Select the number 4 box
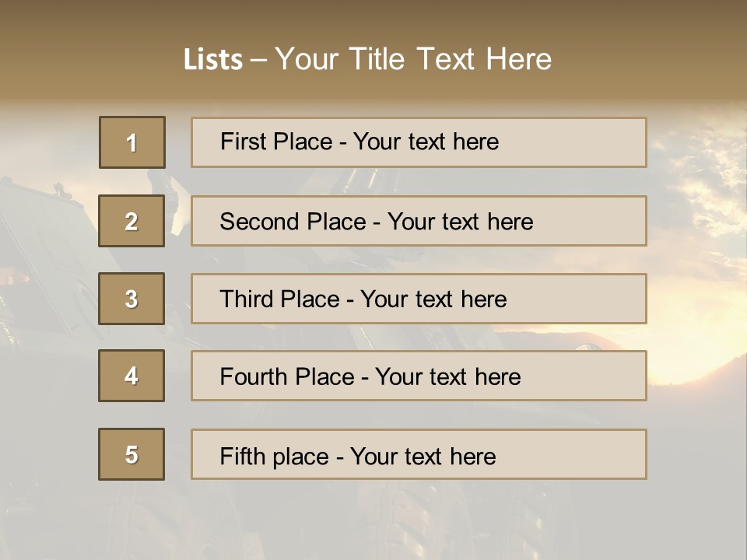The image size is (747, 560). click(x=132, y=376)
